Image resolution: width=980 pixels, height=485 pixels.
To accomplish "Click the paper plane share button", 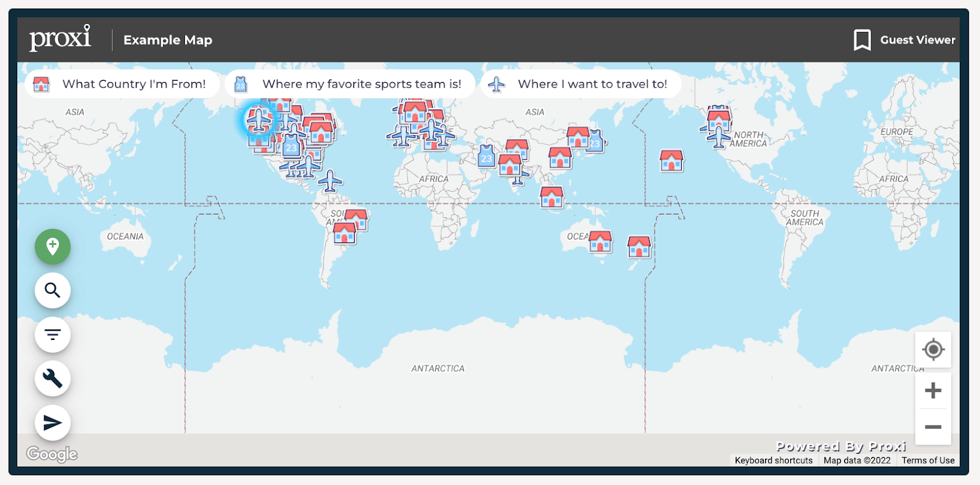I will [53, 423].
